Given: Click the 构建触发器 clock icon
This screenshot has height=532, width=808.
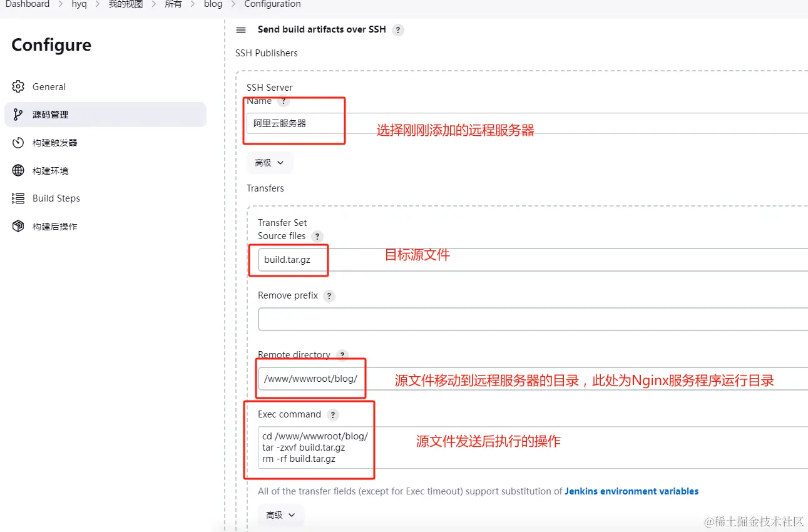Looking at the screenshot, I should click(x=18, y=143).
